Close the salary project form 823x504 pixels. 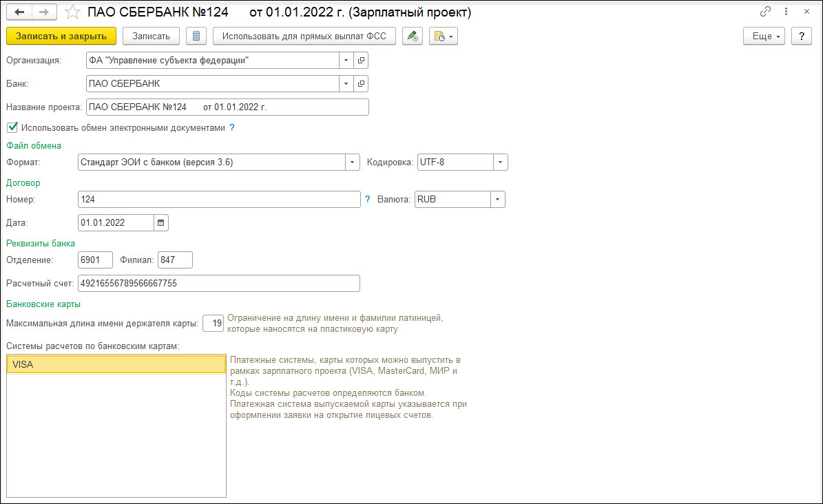[806, 11]
